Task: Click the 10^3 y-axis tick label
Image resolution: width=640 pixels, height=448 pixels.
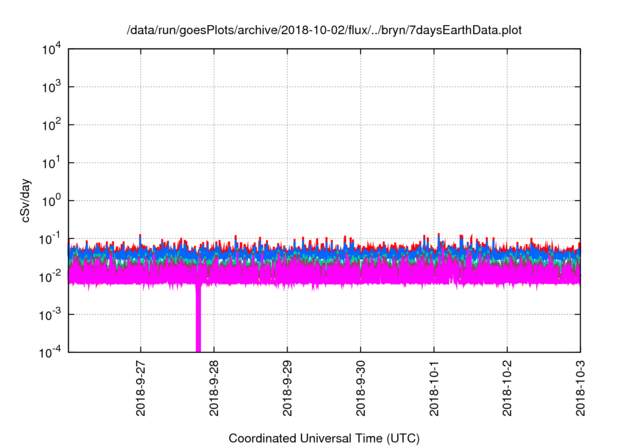Action: [x=52, y=87]
